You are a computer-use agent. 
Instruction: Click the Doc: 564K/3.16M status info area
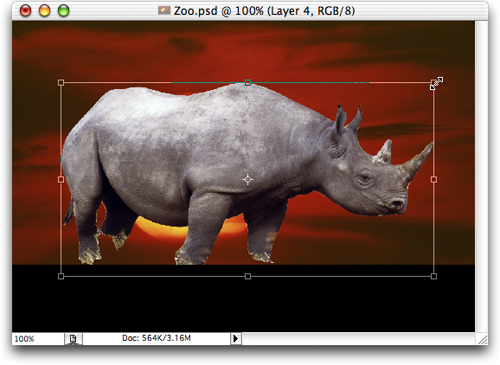[156, 338]
